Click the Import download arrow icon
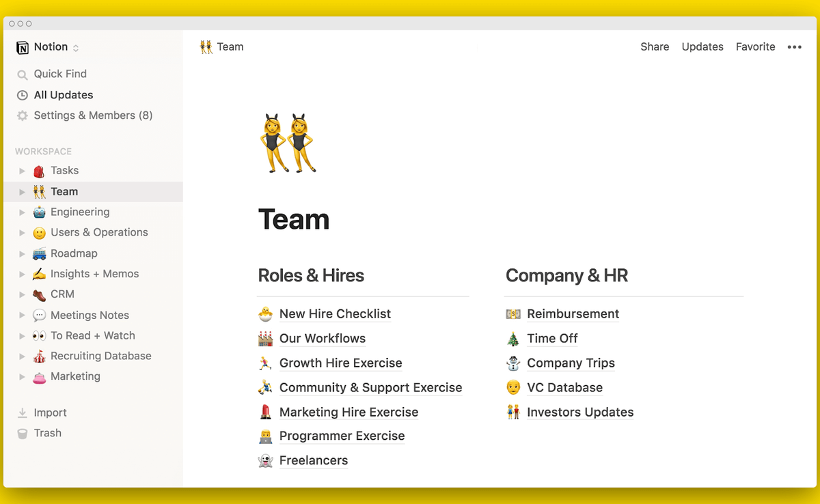Screen dimensions: 820x504 point(23,412)
